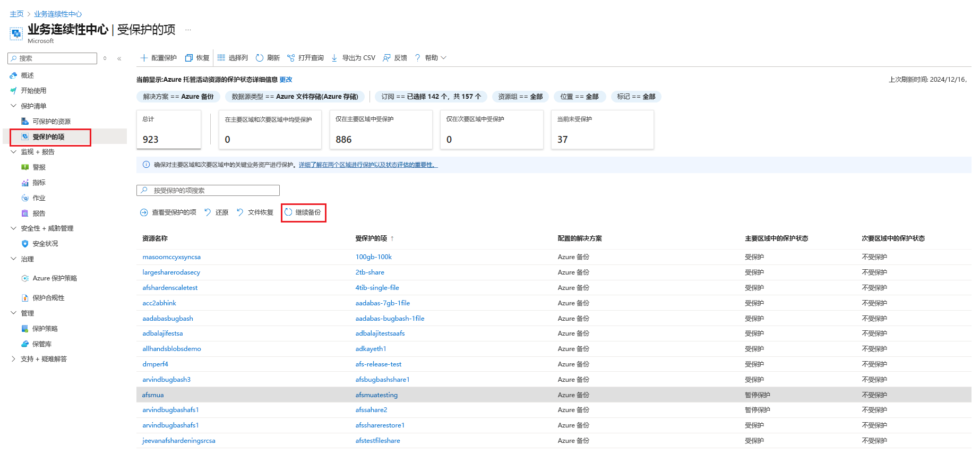Image resolution: width=980 pixels, height=462 pixels.
Task: Open 概述 sidebar entry
Action: pyautogui.click(x=28, y=75)
